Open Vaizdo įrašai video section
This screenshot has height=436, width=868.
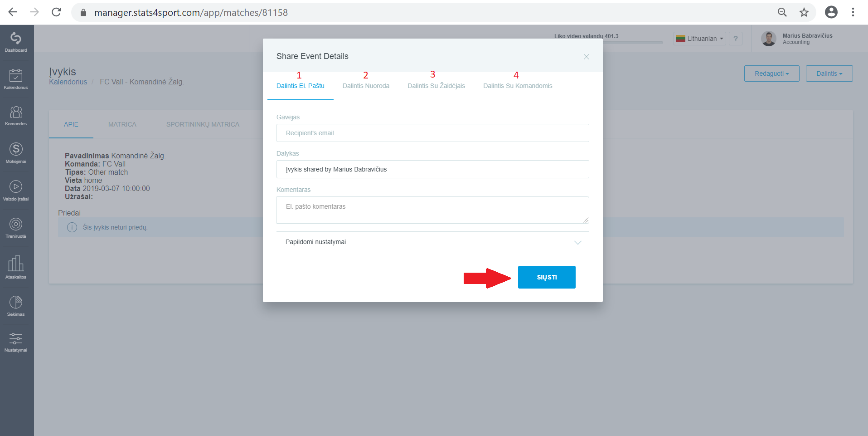(x=16, y=191)
